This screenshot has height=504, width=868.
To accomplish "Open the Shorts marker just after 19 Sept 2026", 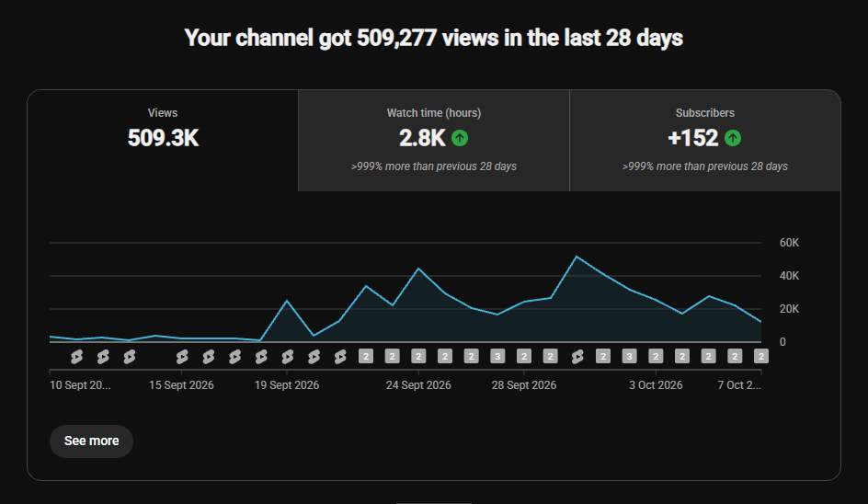I will point(314,357).
